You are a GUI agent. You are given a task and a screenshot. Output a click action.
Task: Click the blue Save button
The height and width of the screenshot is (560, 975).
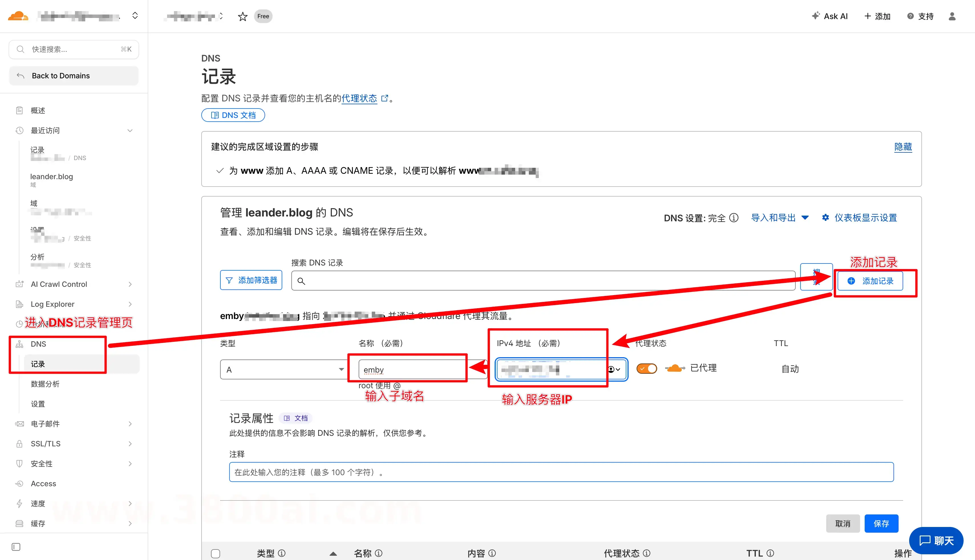(x=881, y=524)
